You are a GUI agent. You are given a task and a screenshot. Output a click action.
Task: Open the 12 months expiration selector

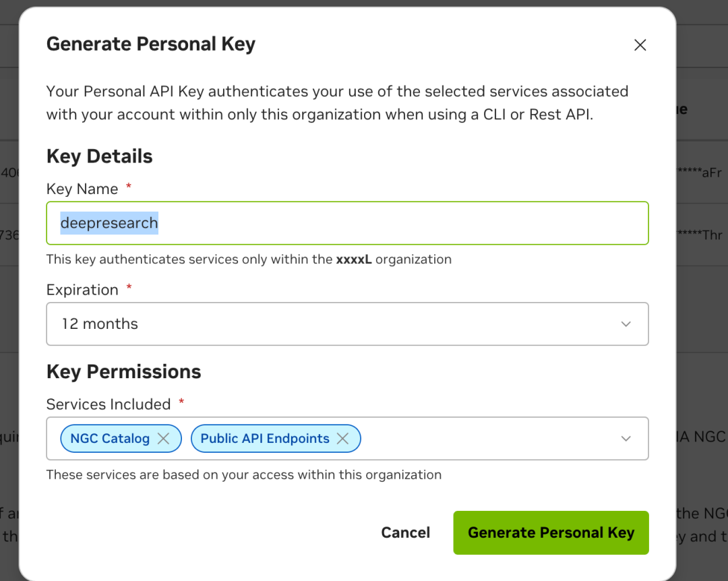(x=348, y=324)
